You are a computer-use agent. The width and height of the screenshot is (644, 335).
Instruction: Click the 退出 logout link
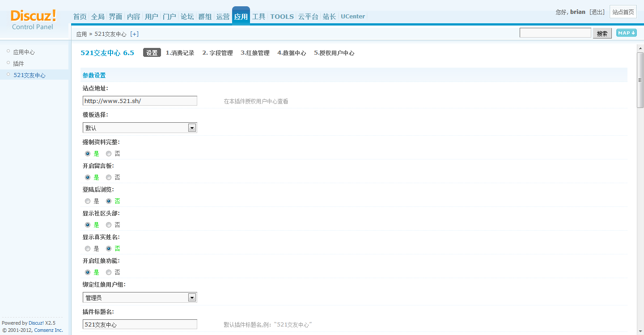click(597, 12)
